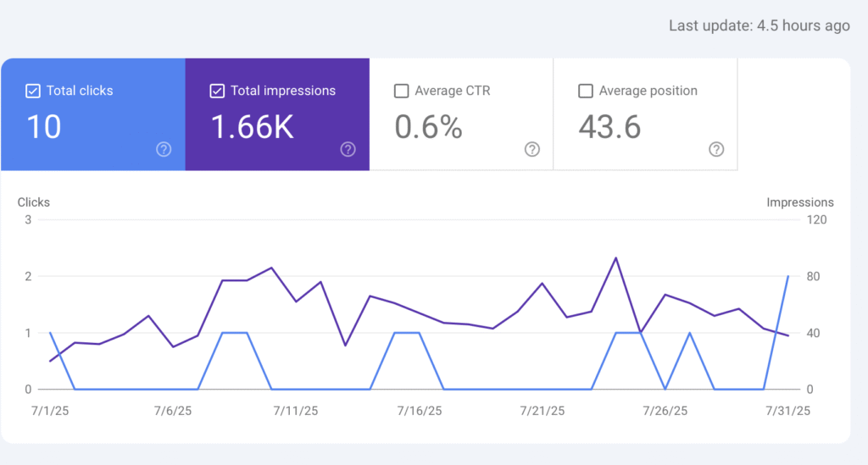Click the 7/16/25 date label
868x465 pixels.
(x=419, y=411)
